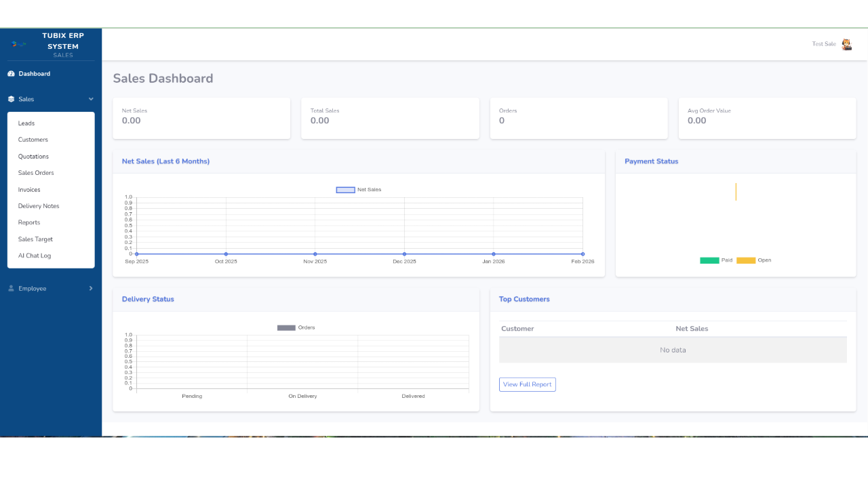Go to Sales Orders page
This screenshot has height=488, width=868.
36,173
